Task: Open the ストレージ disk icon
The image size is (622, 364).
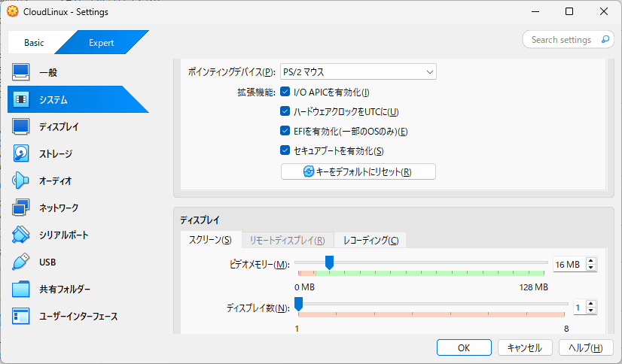Action: pyautogui.click(x=20, y=154)
